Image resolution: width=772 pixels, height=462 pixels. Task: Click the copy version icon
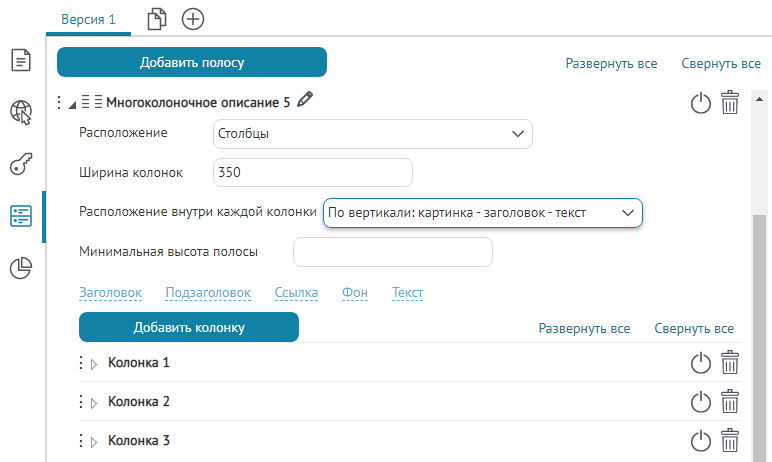156,19
